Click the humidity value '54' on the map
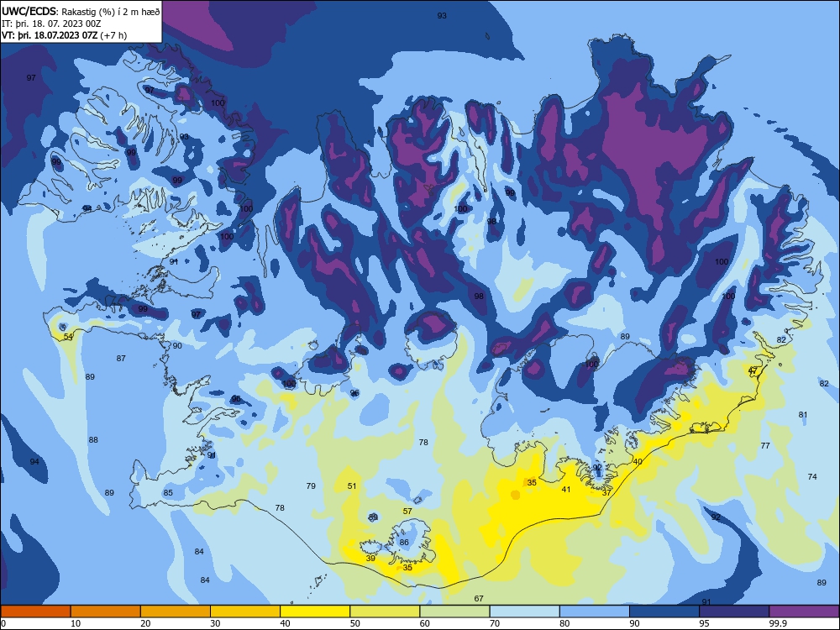This screenshot has width=840, height=630. [x=68, y=337]
